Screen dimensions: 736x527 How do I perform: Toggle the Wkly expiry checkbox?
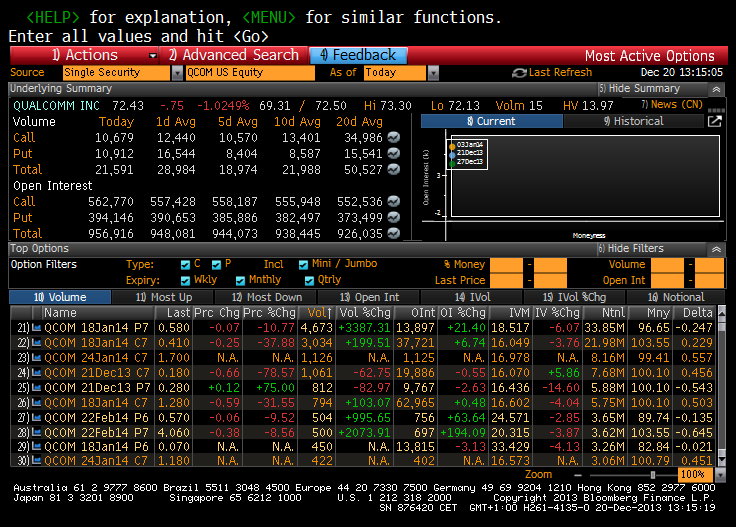(x=185, y=281)
